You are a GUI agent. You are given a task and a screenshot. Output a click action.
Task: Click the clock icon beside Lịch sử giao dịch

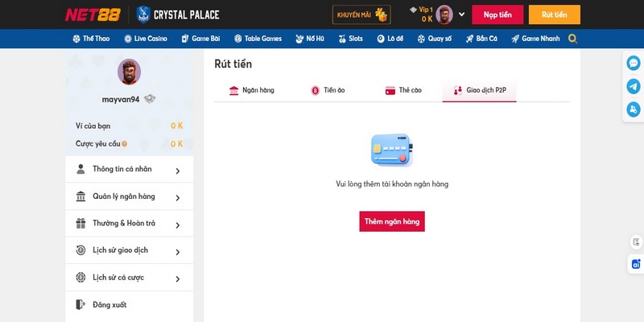coord(81,250)
